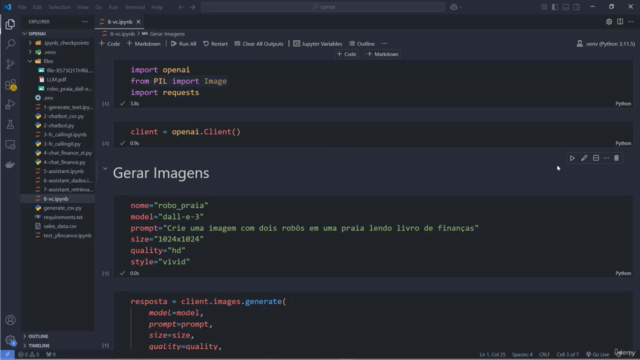Screen dimensions: 640x360
Task: Open the File menu
Action: 22,7
